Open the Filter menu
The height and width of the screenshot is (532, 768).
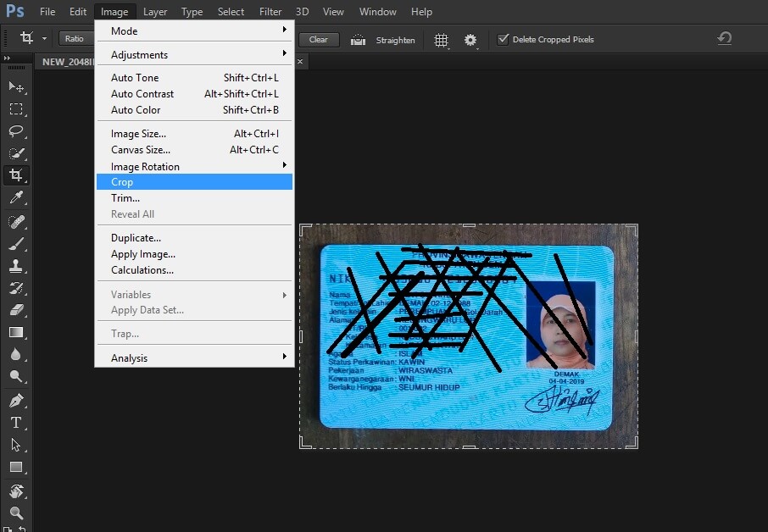(270, 11)
